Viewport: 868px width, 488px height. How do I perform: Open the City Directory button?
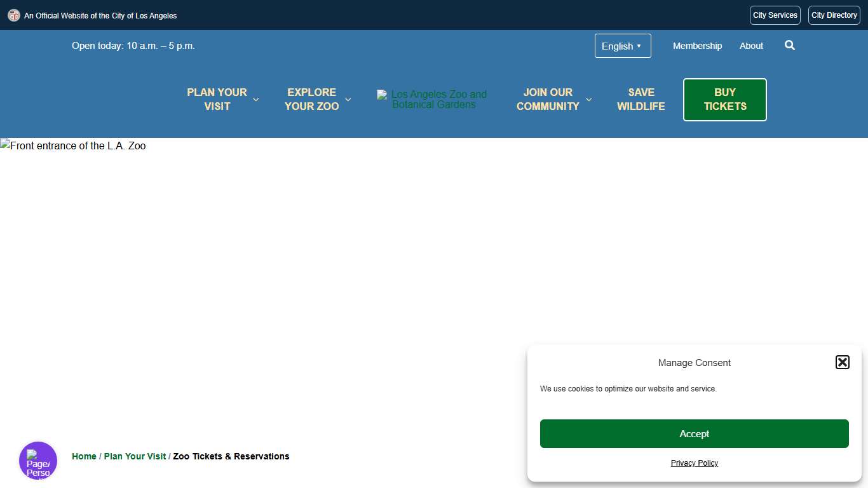[x=834, y=15]
